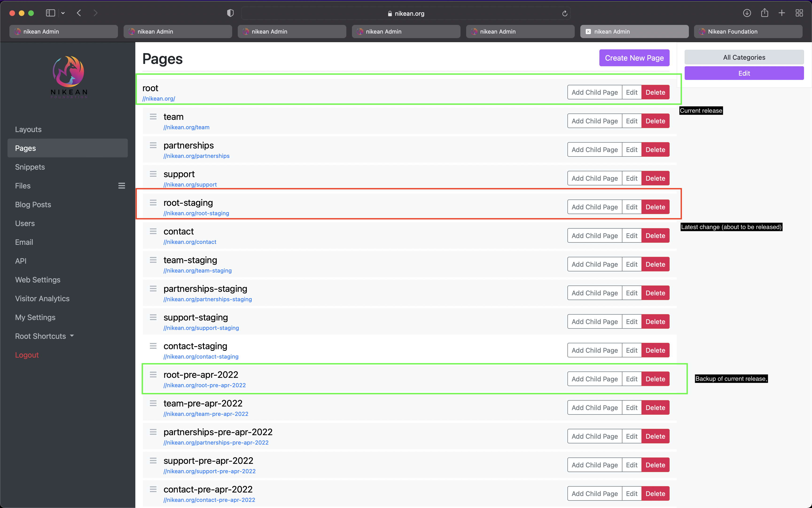This screenshot has width=812, height=508.
Task: Click Edit for root-staging page
Action: coord(632,207)
